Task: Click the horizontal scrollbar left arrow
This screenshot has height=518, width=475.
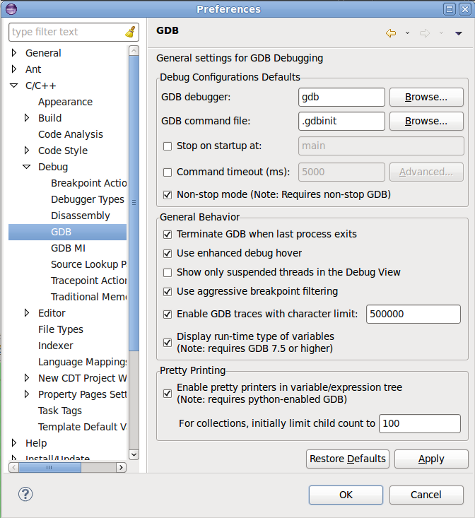Action: (14, 468)
